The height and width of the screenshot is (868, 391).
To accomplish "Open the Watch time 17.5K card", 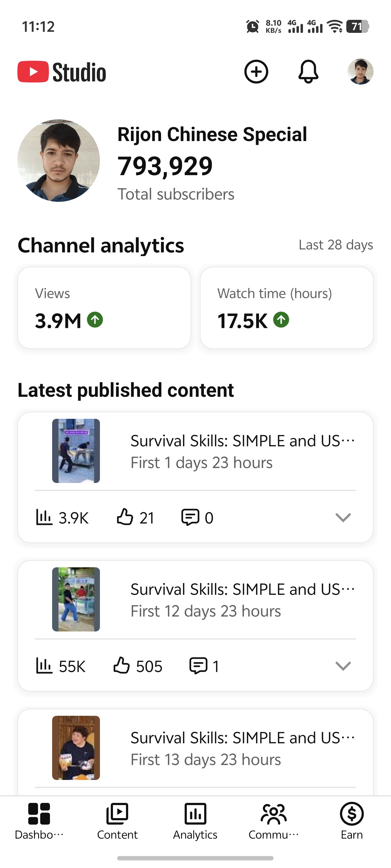I will coord(286,308).
